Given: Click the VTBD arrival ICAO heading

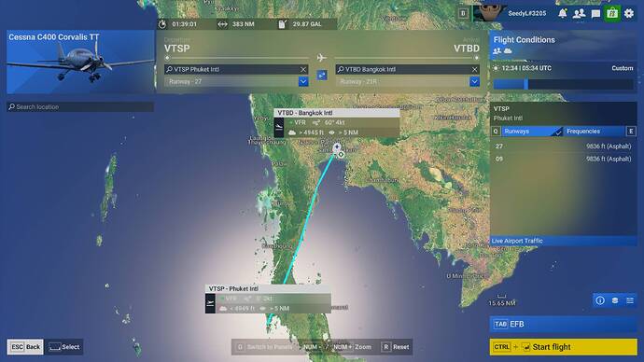Looking at the screenshot, I should click(466, 49).
